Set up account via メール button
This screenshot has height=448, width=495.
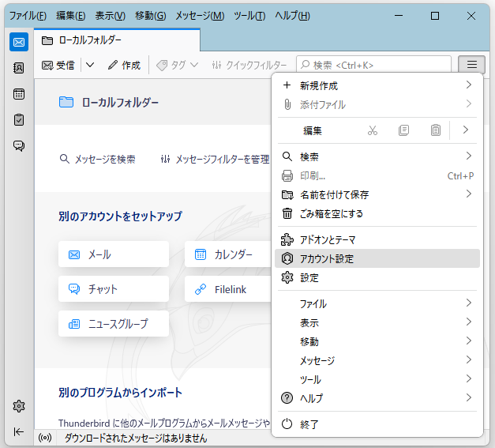click(x=114, y=254)
